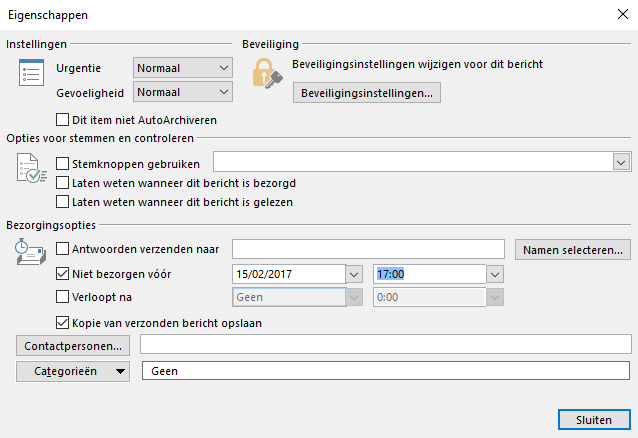638x438 pixels.
Task: Open the Gevoeligheid dropdown
Action: pos(183,92)
